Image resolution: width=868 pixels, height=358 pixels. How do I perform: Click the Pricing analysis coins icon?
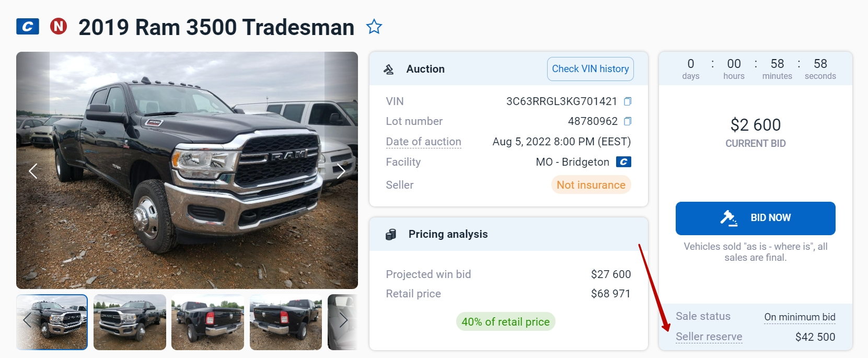click(x=391, y=235)
